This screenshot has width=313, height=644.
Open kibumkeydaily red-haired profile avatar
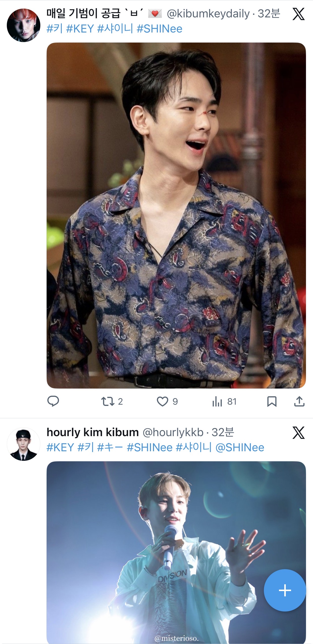click(x=23, y=25)
